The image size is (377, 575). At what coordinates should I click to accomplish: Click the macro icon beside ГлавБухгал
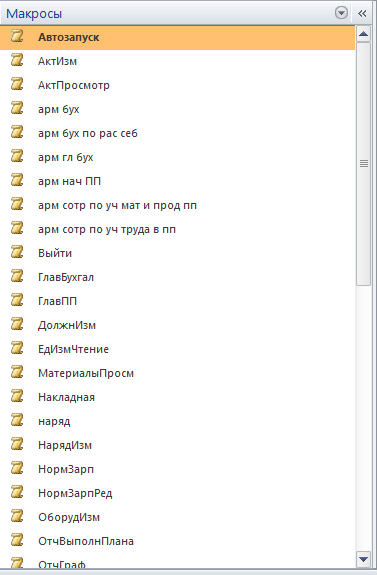click(17, 276)
